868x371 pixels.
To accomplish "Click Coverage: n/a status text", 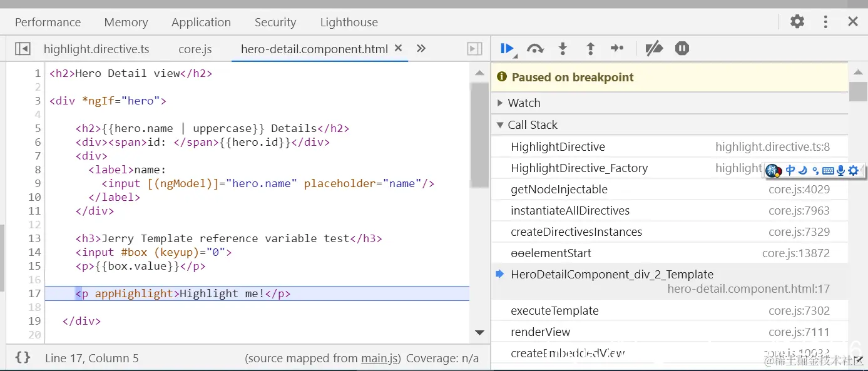I will 442,358.
